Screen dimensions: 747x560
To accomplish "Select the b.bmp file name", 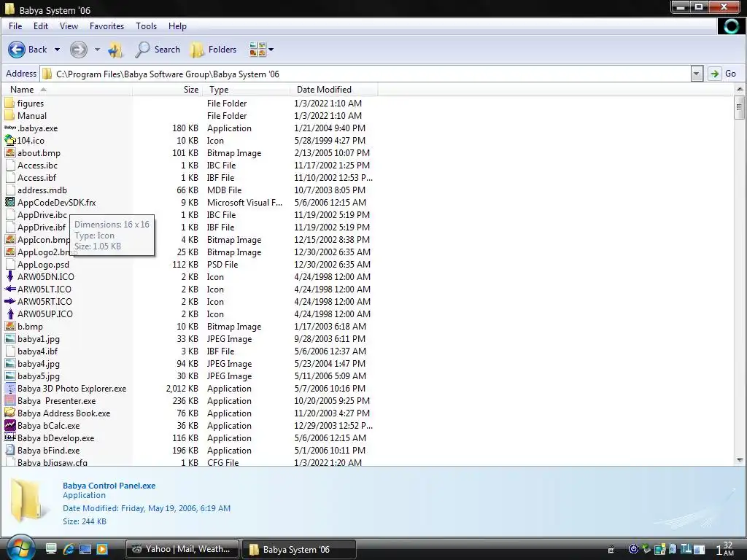I will click(x=30, y=326).
